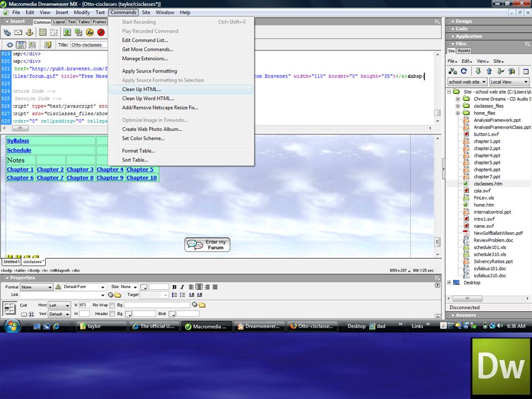
Task: Open Sort Table... command
Action: click(181, 160)
